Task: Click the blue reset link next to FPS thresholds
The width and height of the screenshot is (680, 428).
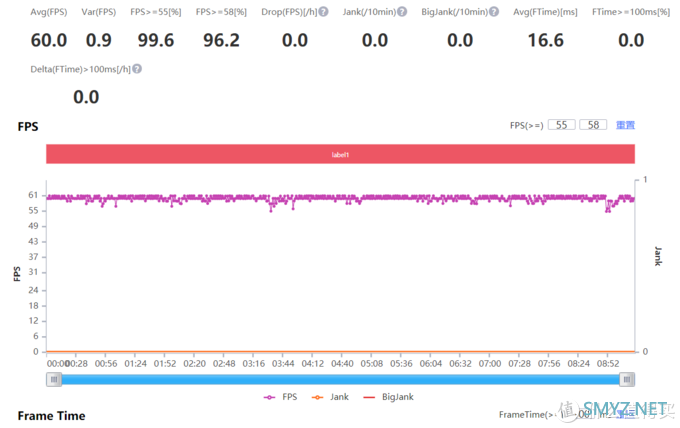Action: 625,125
